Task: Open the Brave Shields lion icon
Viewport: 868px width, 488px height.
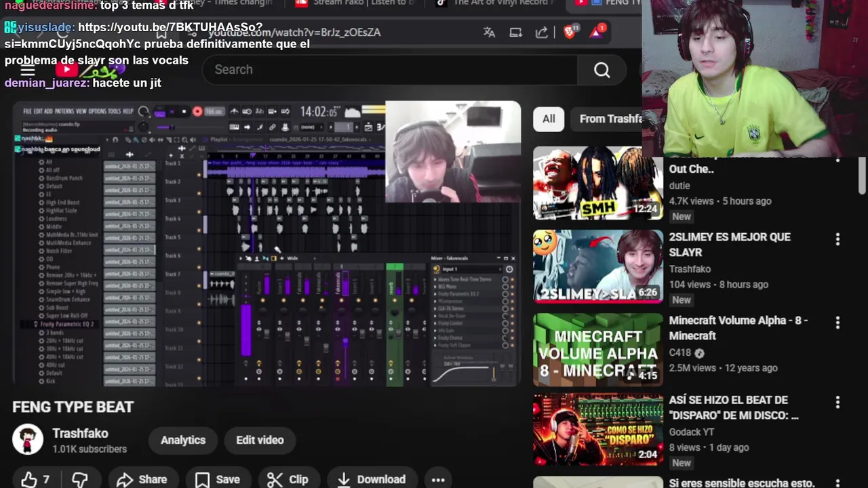Action: (x=570, y=31)
